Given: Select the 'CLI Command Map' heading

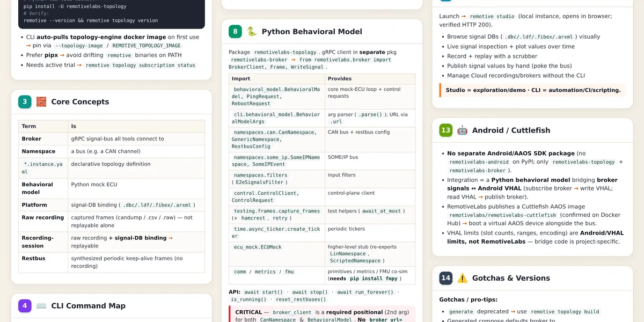Looking at the screenshot, I should (x=88, y=306).
